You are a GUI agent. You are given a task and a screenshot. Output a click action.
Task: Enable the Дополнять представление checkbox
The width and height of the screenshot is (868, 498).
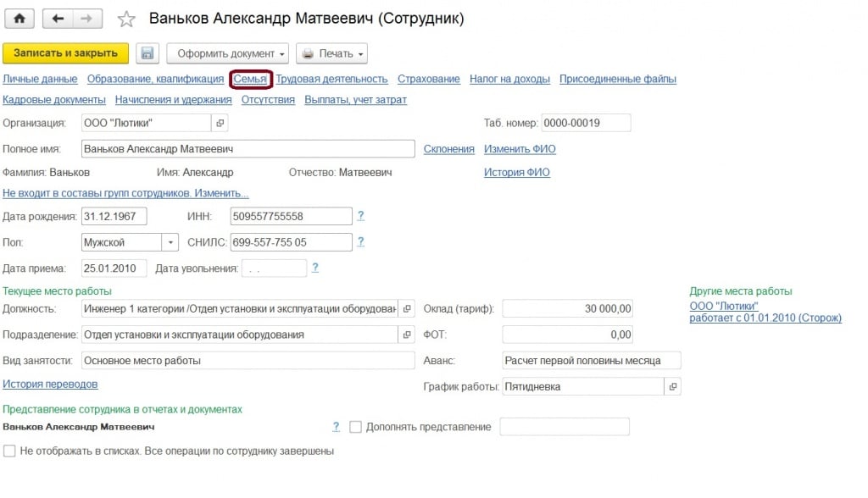[x=355, y=427]
